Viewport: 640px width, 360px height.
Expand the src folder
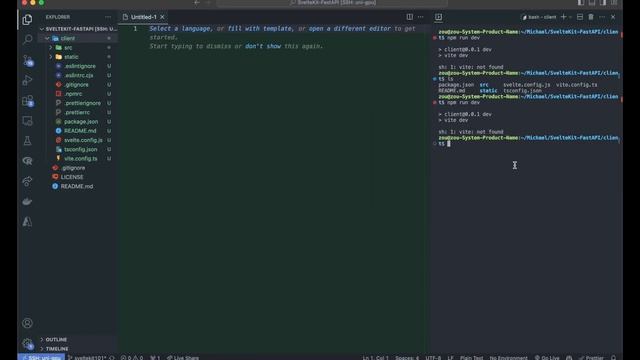(51, 47)
